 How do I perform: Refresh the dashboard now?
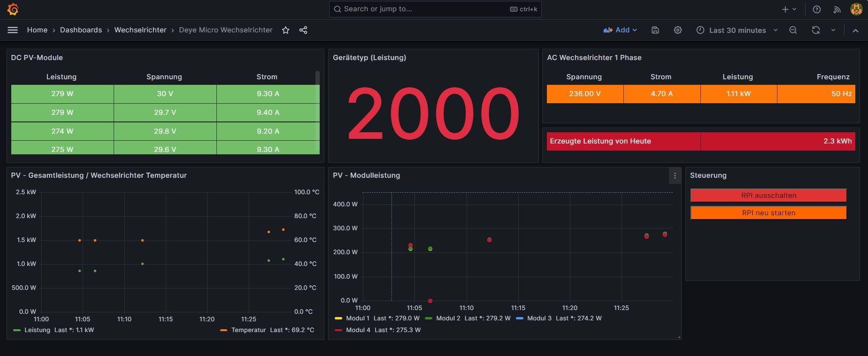pyautogui.click(x=816, y=30)
